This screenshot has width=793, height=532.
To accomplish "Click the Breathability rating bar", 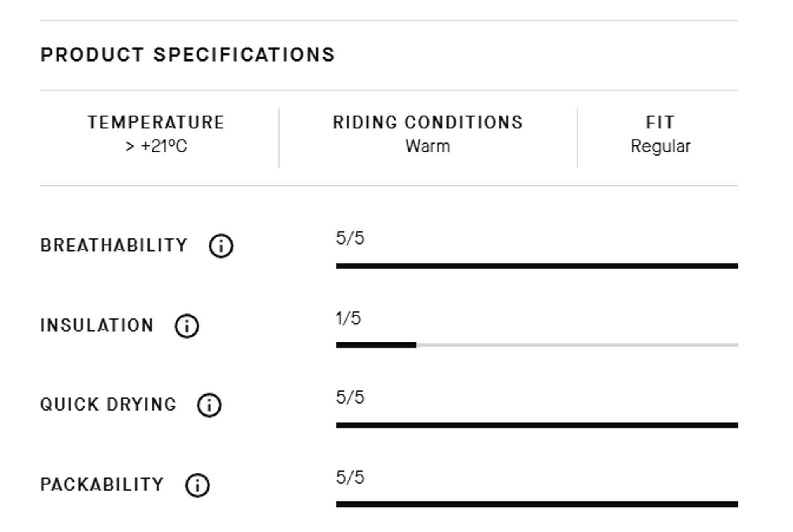I will click(x=537, y=266).
